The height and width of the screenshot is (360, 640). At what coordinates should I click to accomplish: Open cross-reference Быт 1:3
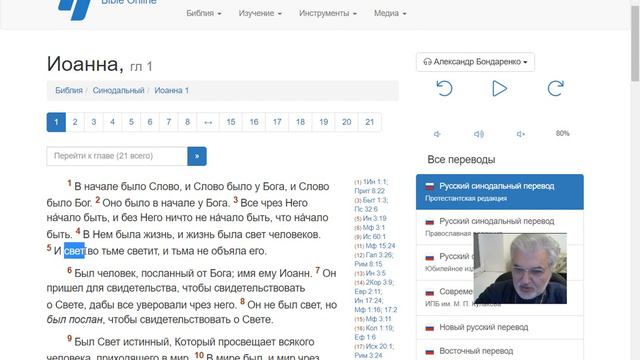click(x=375, y=200)
